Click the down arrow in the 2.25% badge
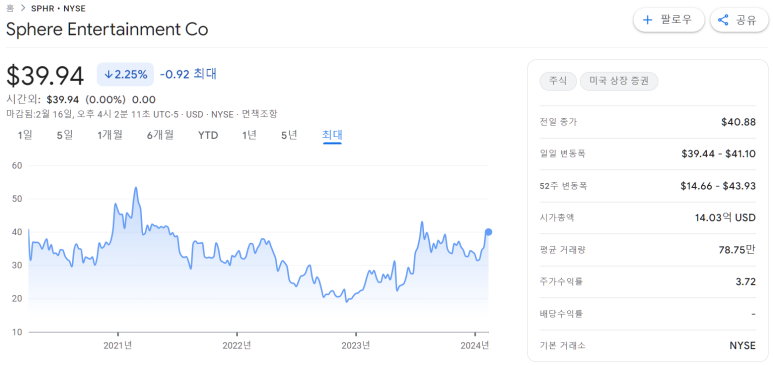Image resolution: width=773 pixels, height=365 pixels. [x=108, y=74]
